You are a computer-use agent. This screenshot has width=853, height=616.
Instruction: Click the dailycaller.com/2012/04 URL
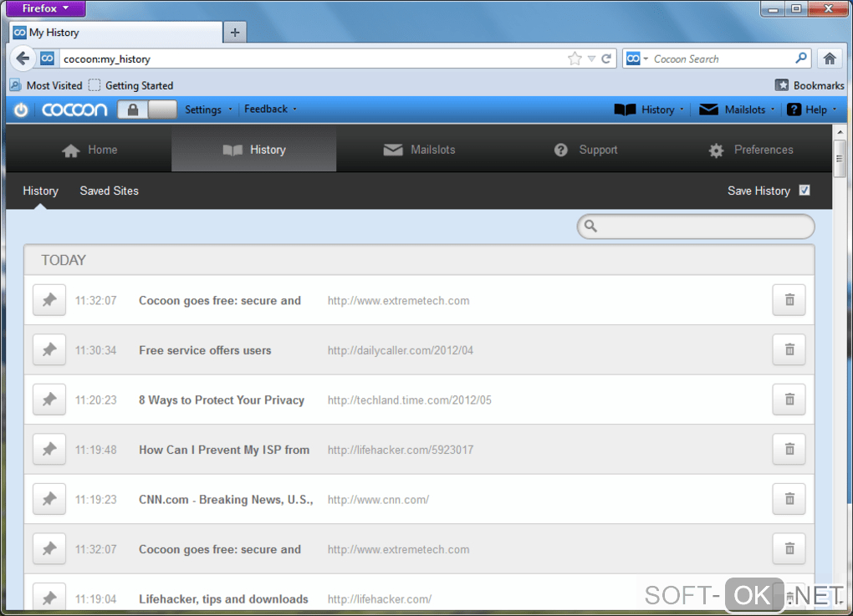click(401, 351)
